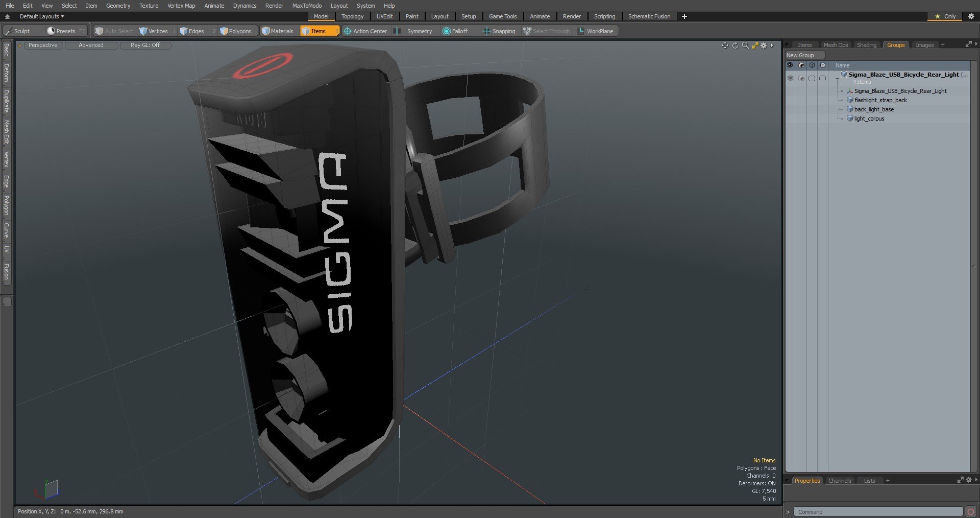980x518 pixels.
Task: Open the Vertex Map menu
Action: coord(181,6)
